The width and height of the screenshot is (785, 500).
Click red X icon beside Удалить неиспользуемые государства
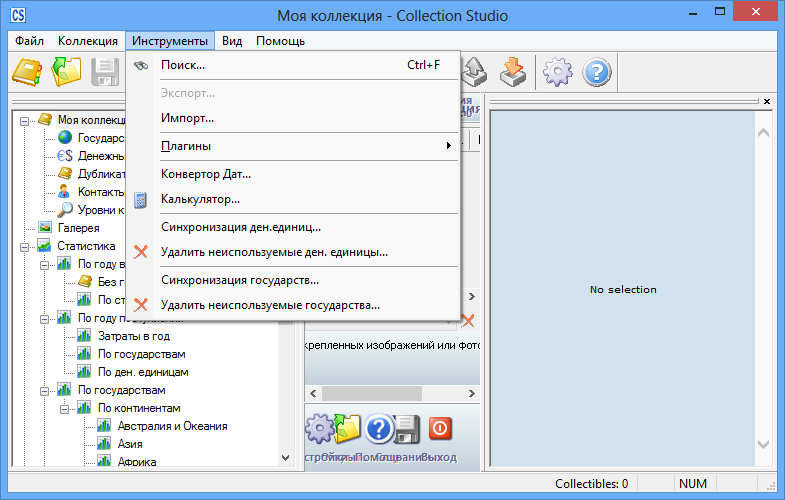coord(141,305)
